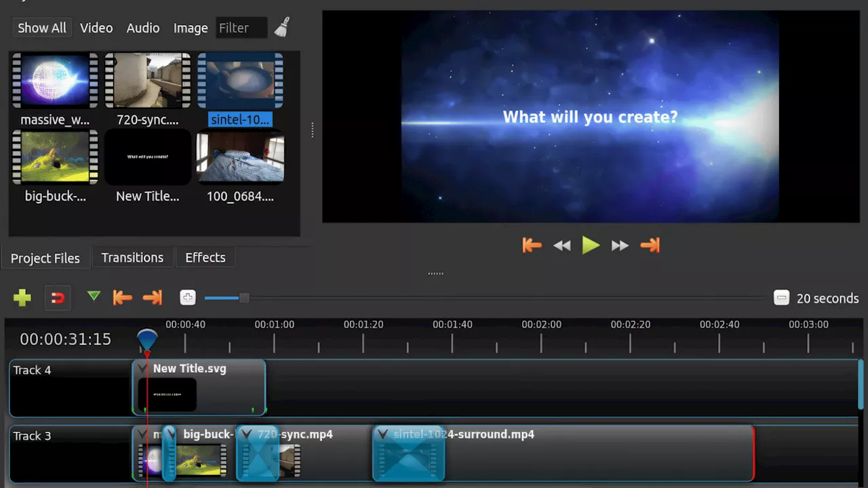Select the New Title... file thumbnail

click(x=148, y=157)
